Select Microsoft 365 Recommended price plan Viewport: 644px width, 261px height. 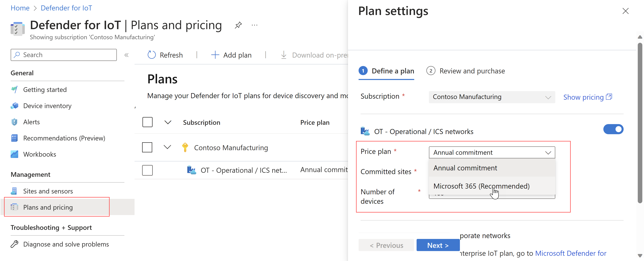[x=482, y=186]
